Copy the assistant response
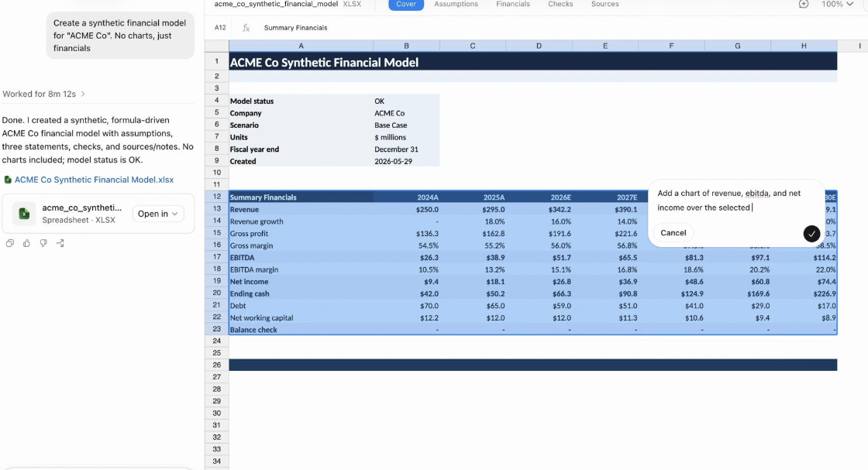The image size is (868, 470). click(x=10, y=243)
